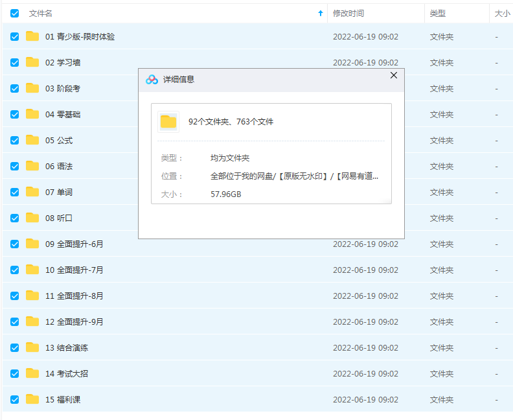Open the 05 公式 folder name
The image size is (513, 420).
[59, 141]
